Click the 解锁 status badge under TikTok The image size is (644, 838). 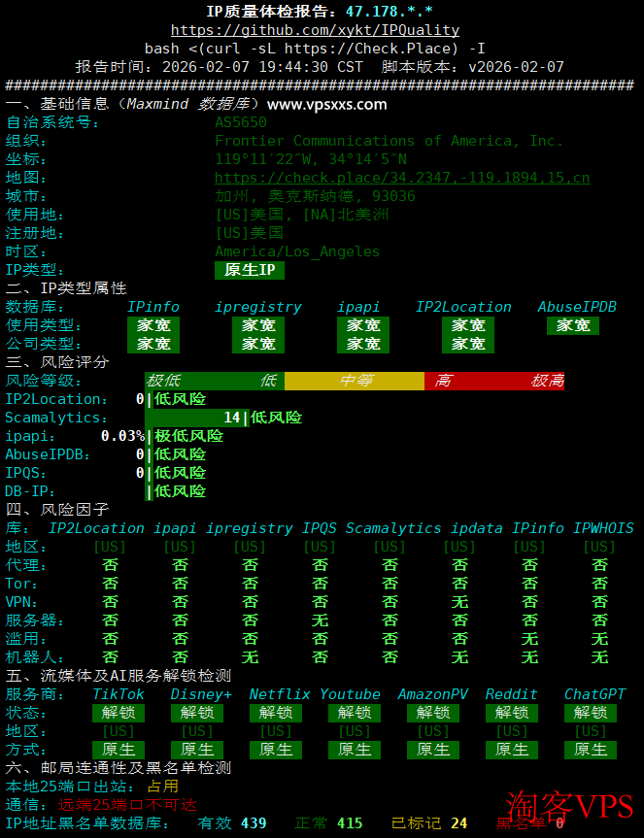(x=119, y=713)
